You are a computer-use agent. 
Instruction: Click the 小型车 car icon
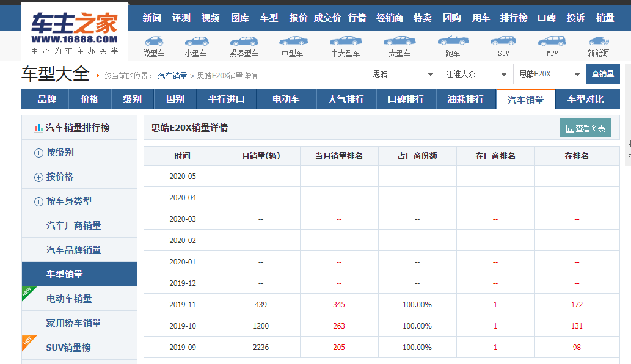[x=196, y=41]
